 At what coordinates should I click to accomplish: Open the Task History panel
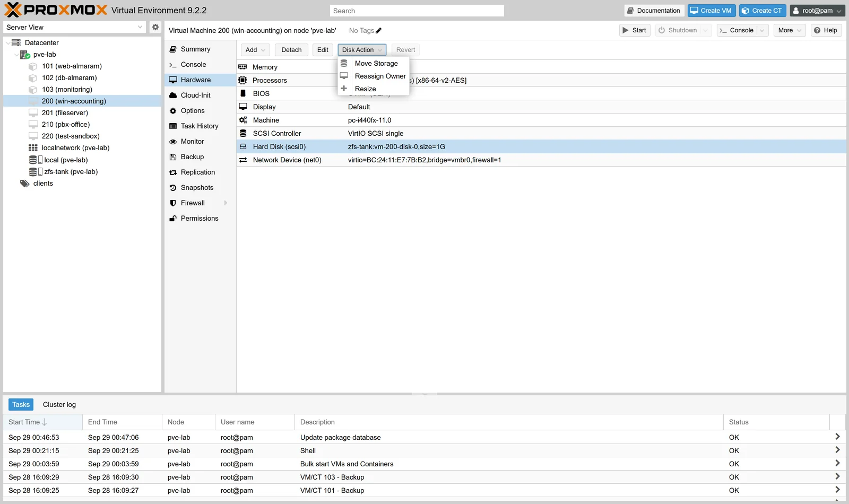tap(200, 126)
